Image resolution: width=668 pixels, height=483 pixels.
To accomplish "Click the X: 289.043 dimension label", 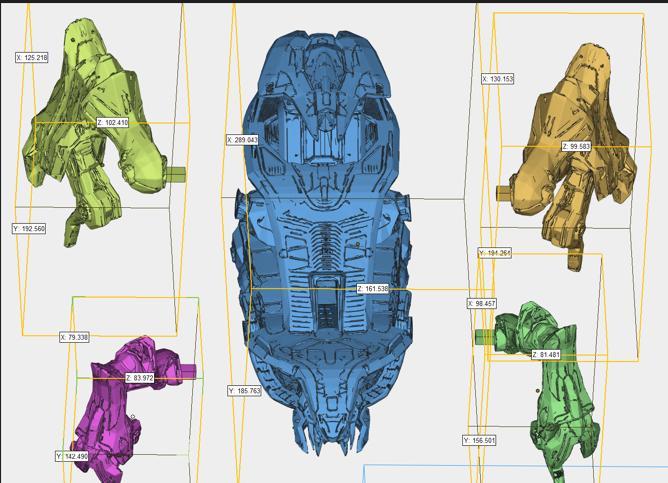I will point(242,140).
